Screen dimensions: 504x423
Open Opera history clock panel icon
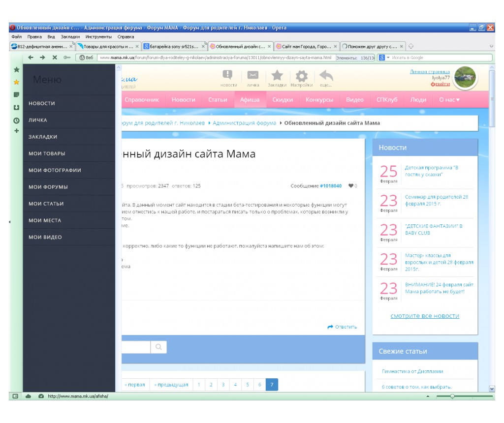[x=16, y=120]
